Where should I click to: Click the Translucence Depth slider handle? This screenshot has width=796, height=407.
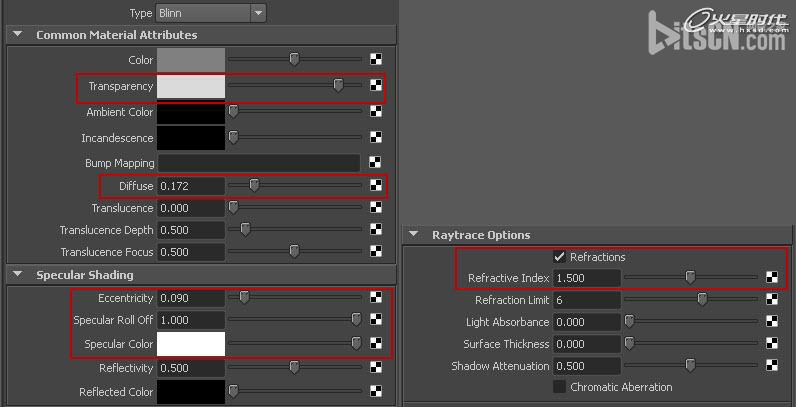point(245,229)
